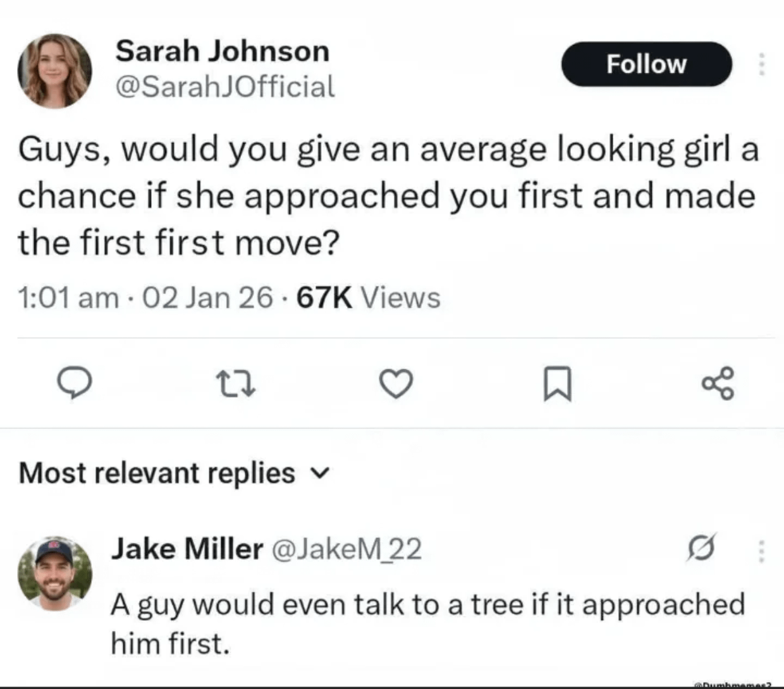Click the tweet text about an average looking girl
The image size is (784, 689).
pyautogui.click(x=387, y=195)
